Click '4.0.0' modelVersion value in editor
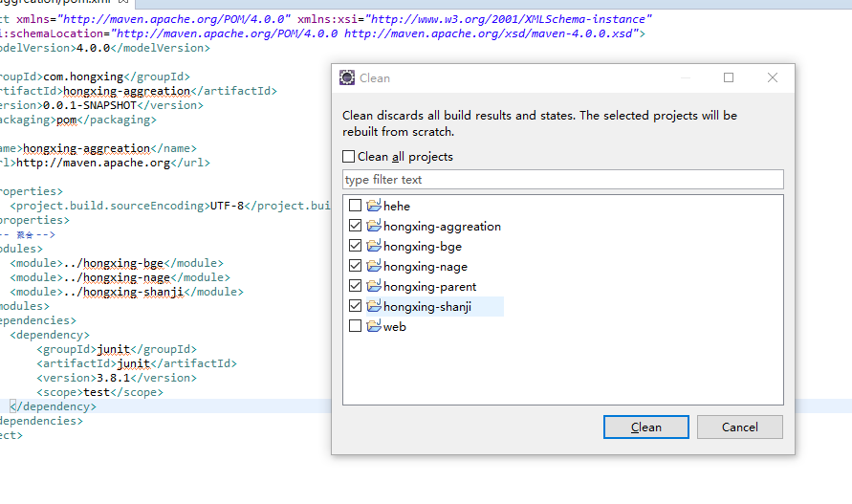Image resolution: width=852 pixels, height=504 pixels. point(93,48)
